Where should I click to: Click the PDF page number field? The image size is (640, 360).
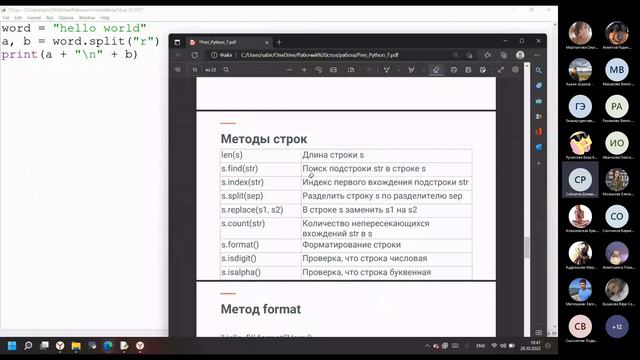pos(195,70)
